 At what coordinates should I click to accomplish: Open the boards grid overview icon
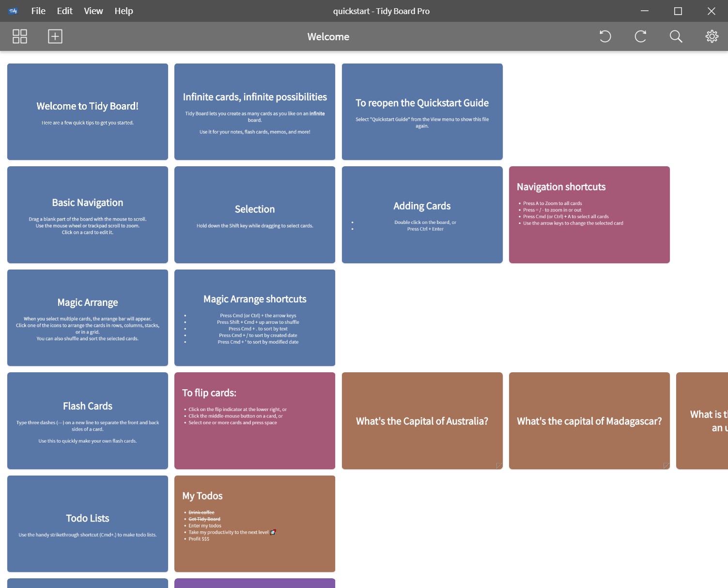(x=20, y=36)
